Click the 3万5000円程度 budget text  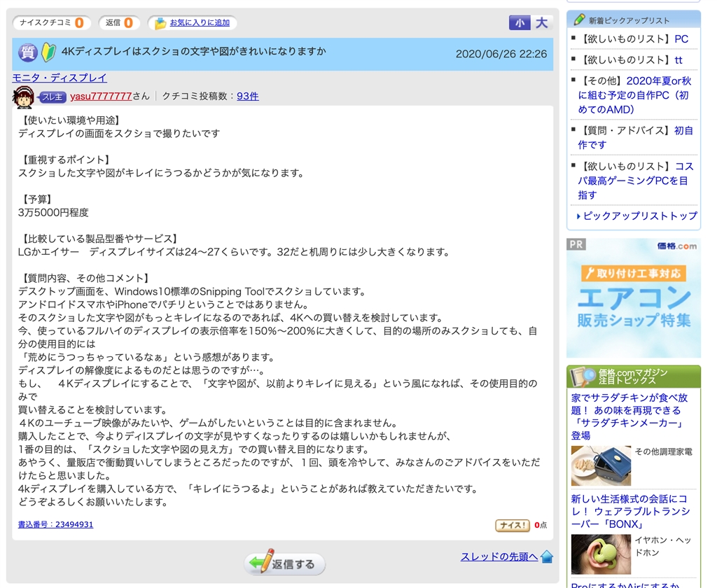[53, 213]
